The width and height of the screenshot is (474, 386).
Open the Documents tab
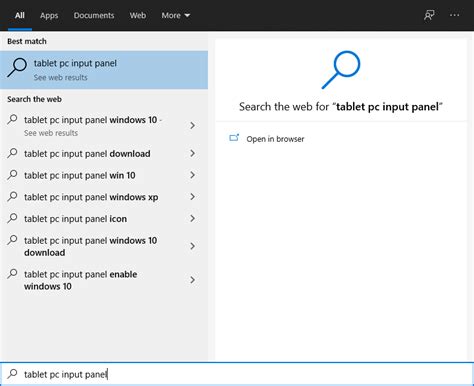tap(94, 15)
